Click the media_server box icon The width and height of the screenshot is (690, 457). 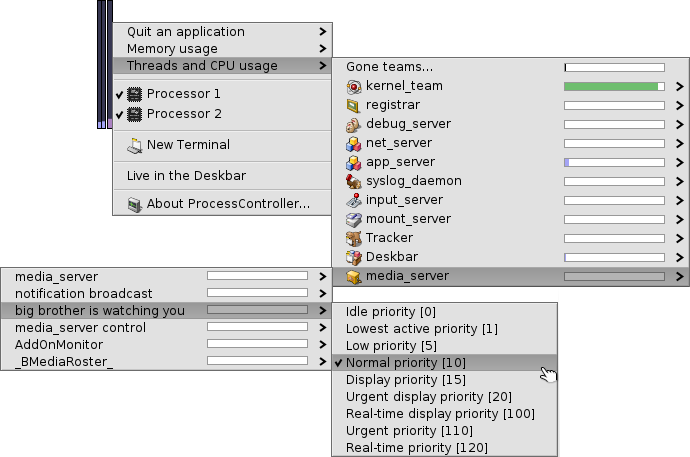pyautogui.click(x=353, y=276)
